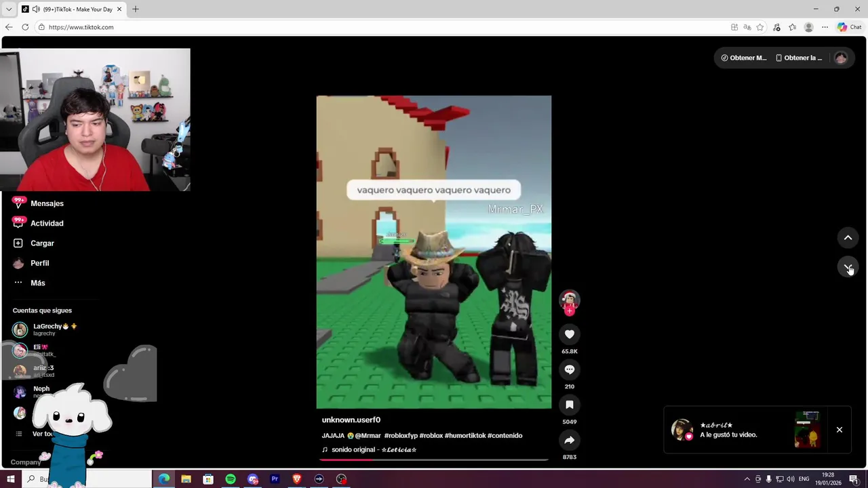The image size is (868, 488).
Task: Open Actividad in the TikTok sidebar
Action: tap(39, 223)
